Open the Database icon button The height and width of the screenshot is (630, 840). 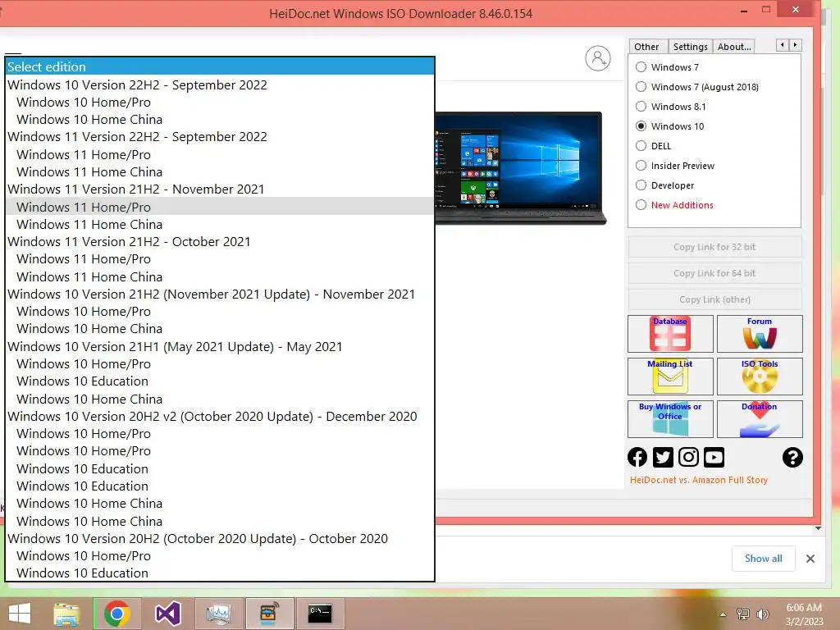pos(670,333)
